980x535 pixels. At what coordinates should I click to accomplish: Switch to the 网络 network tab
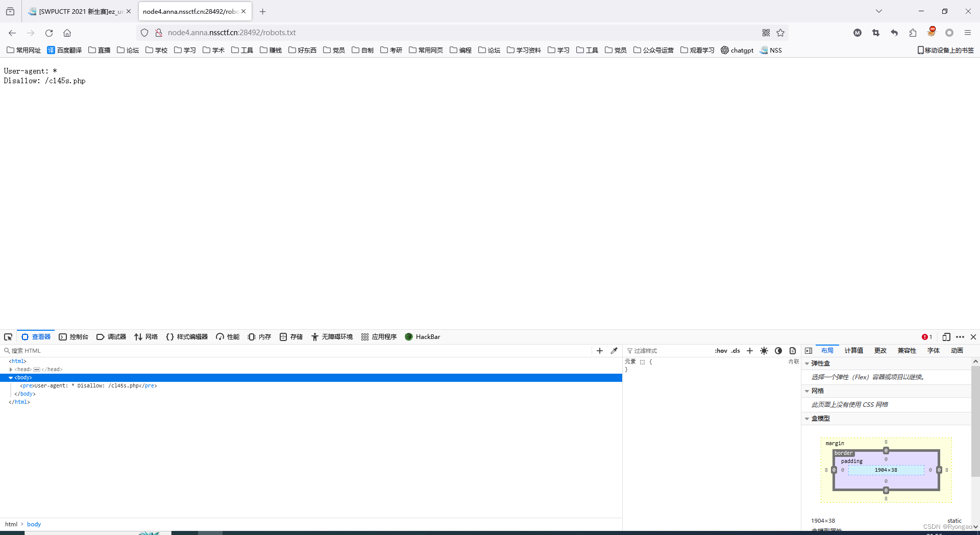coord(146,337)
